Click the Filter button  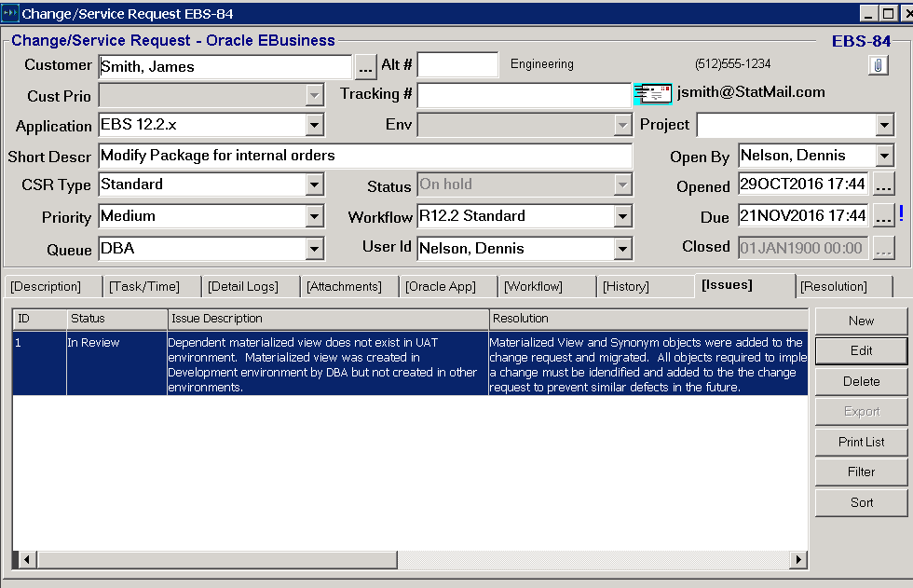(x=861, y=472)
